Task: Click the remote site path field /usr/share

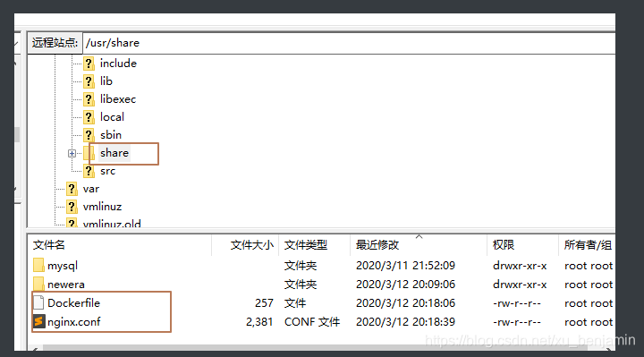Action: point(349,43)
